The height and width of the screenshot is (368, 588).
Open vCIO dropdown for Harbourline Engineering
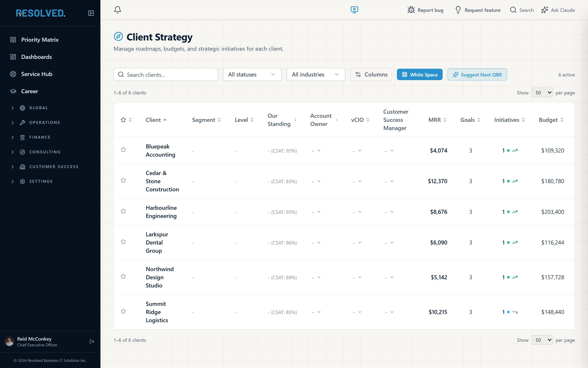[x=357, y=212]
